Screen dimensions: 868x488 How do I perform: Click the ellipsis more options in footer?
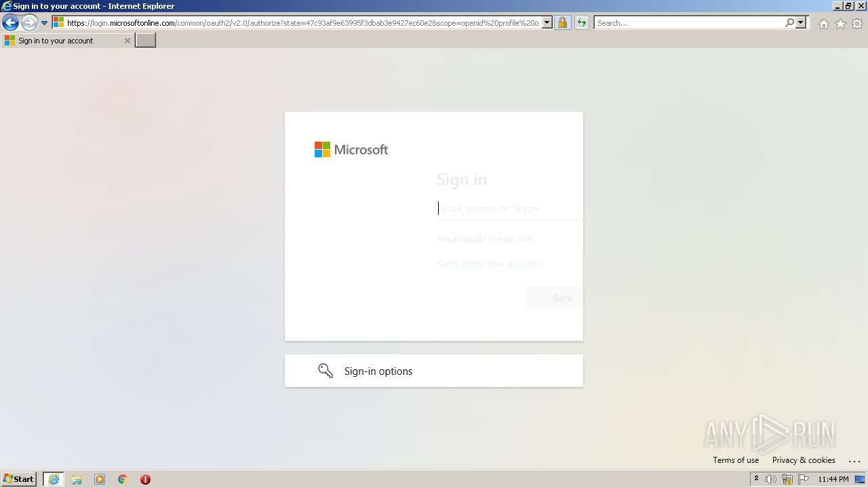tap(854, 460)
